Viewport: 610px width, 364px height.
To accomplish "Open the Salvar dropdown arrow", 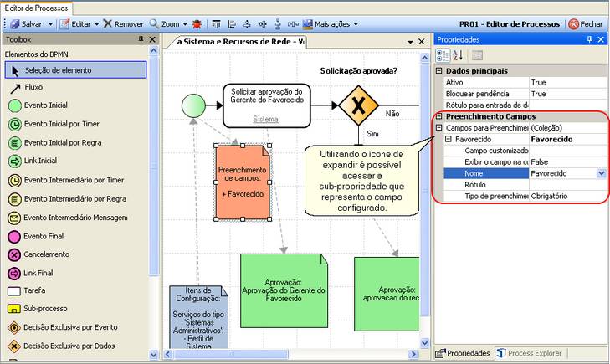I will (50, 24).
